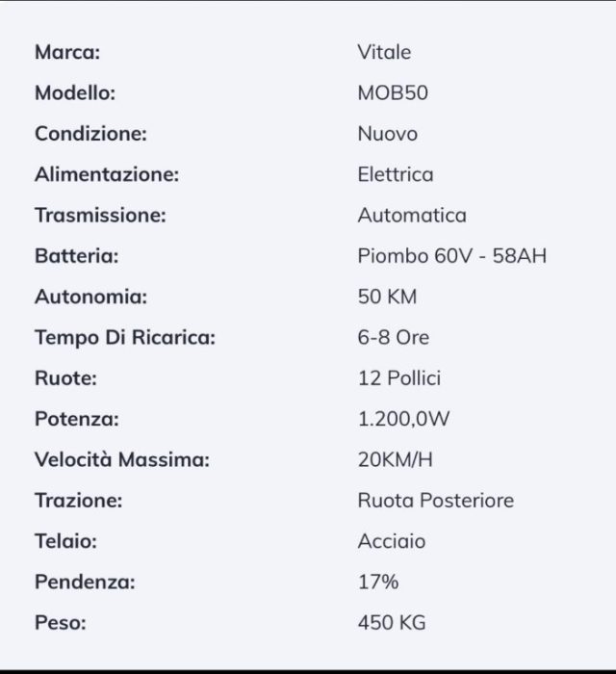This screenshot has width=616, height=674.
Task: Select the "Ruota Posteriore" traction value
Action: coord(435,501)
